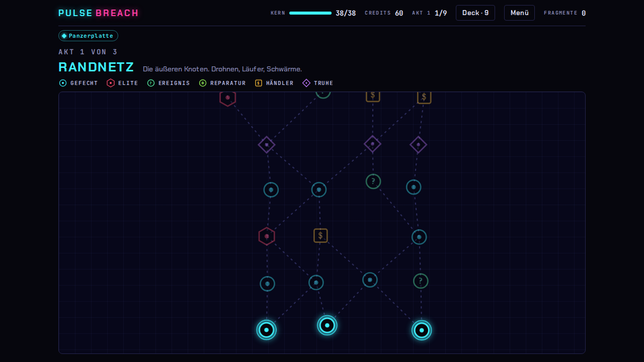
Task: Open the Deck · 9 card list
Action: [x=475, y=13]
